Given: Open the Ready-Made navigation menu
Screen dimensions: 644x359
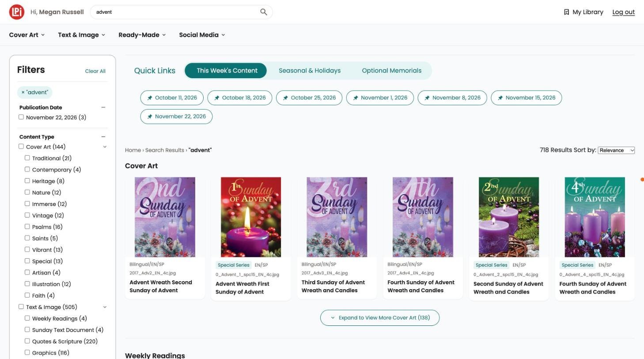Looking at the screenshot, I should [x=142, y=35].
